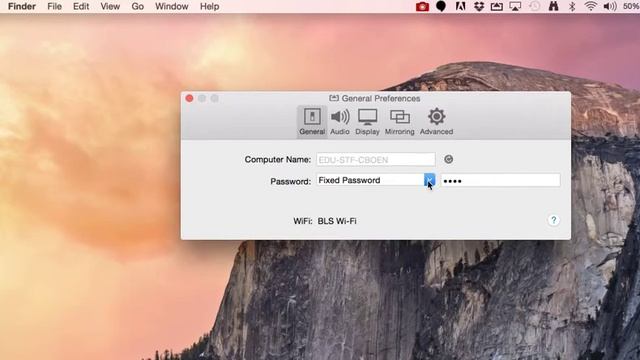Open the Go menu
The width and height of the screenshot is (640, 360).
(x=138, y=7)
